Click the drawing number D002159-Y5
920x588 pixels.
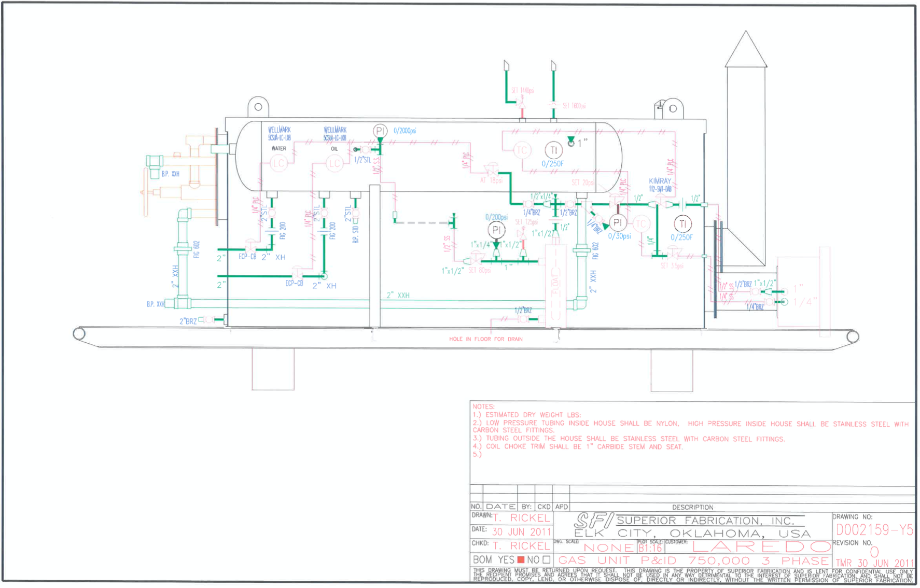(x=874, y=530)
